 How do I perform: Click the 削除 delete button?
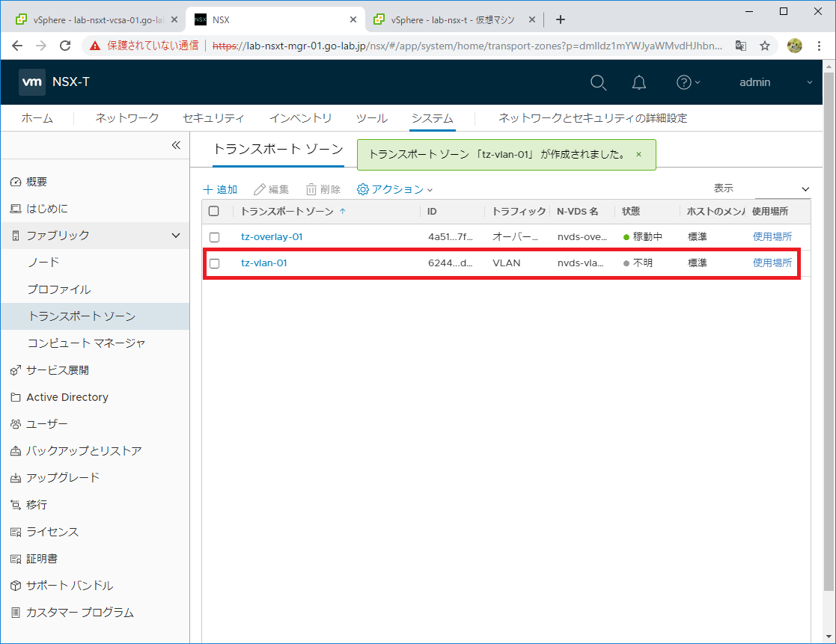[323, 190]
